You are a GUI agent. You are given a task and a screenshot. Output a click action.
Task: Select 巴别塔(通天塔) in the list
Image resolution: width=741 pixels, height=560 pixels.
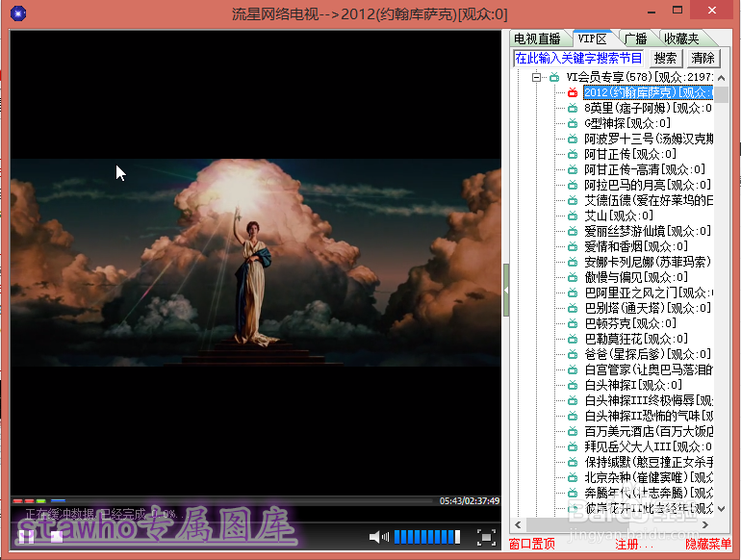click(x=648, y=308)
